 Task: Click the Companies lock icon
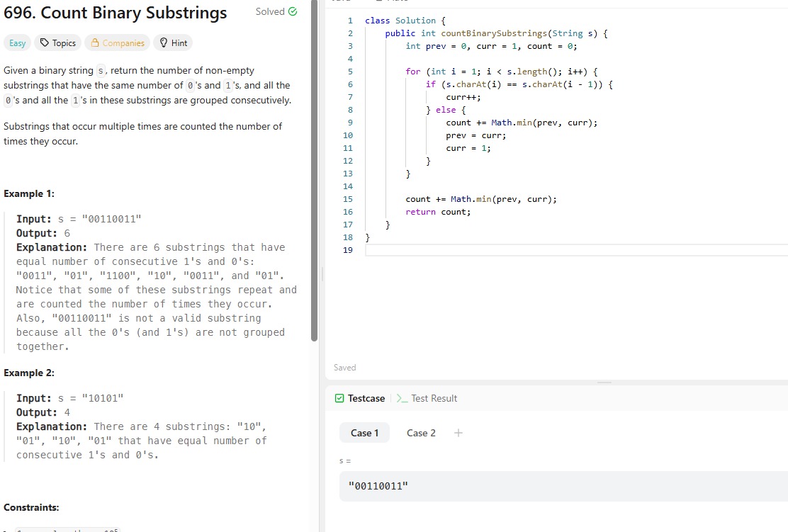point(95,43)
